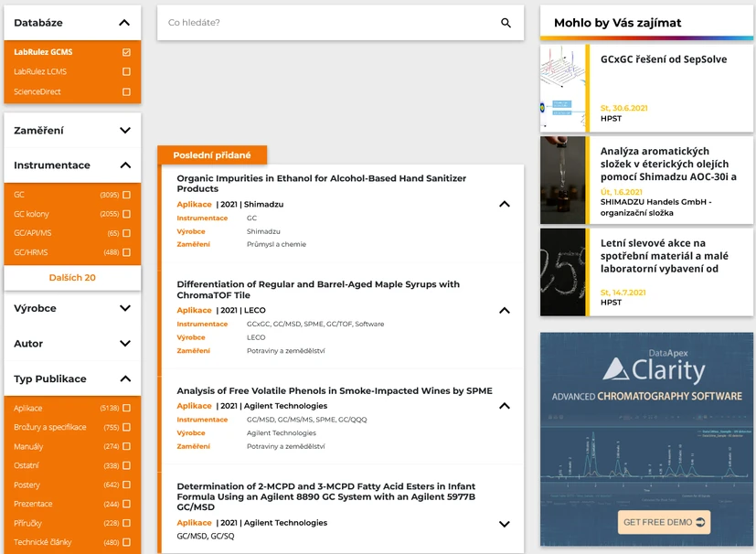Expand the Zaměření filter section
The height and width of the screenshot is (554, 756).
pyautogui.click(x=125, y=131)
